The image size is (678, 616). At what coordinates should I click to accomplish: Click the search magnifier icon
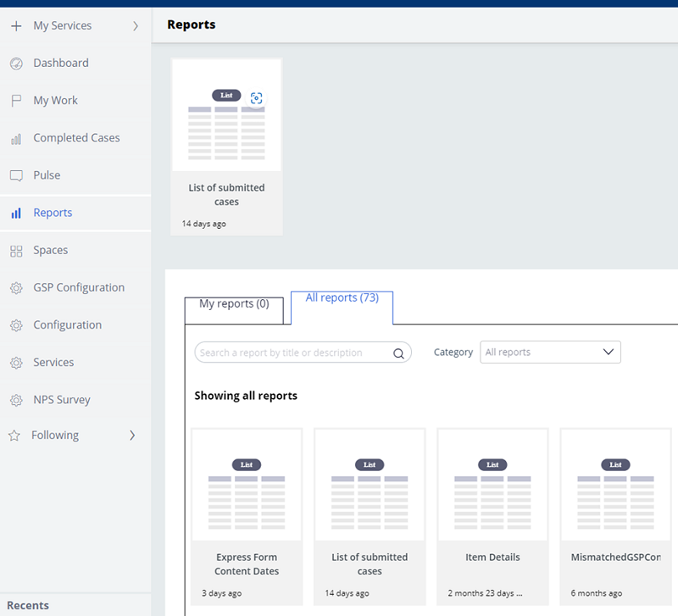(398, 353)
